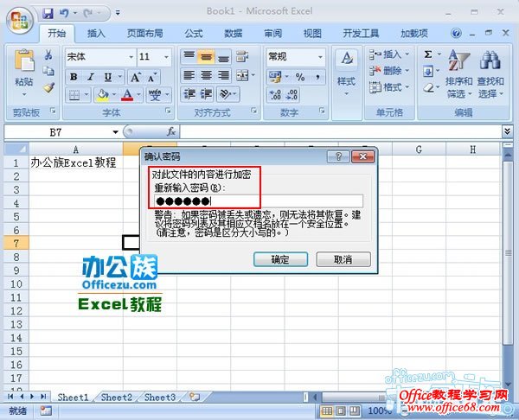Viewport: 519px width, 420px height.
Task: Apply accounting number format
Action: pos(275,77)
